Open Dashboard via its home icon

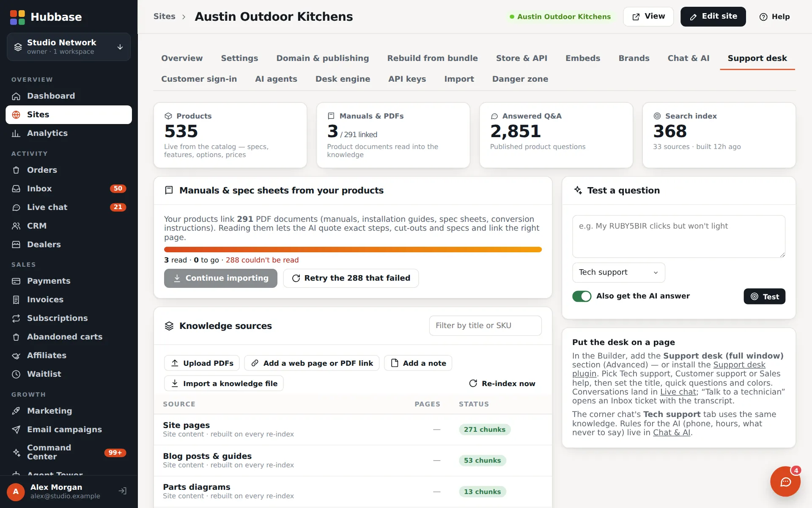click(x=16, y=96)
